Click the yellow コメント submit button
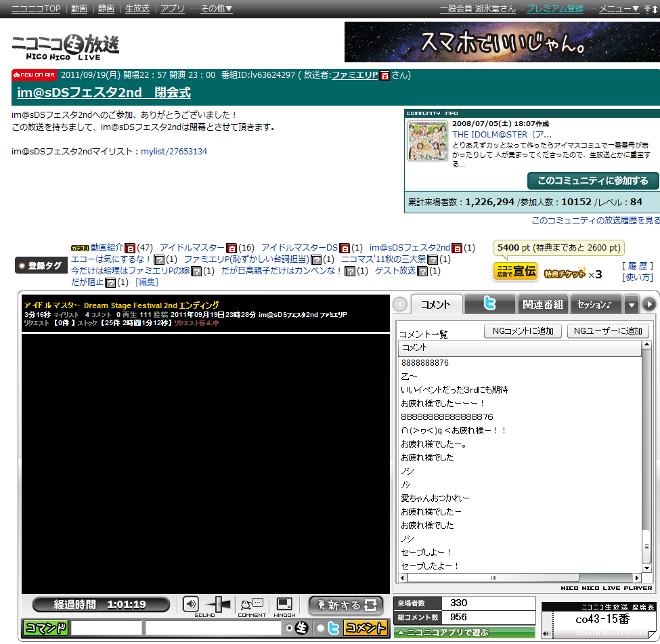 pyautogui.click(x=366, y=628)
